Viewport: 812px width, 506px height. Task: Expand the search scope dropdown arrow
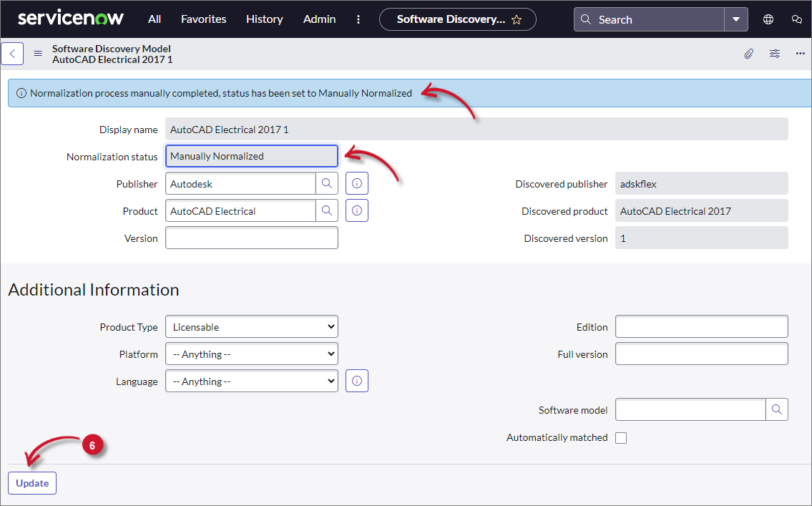click(736, 19)
